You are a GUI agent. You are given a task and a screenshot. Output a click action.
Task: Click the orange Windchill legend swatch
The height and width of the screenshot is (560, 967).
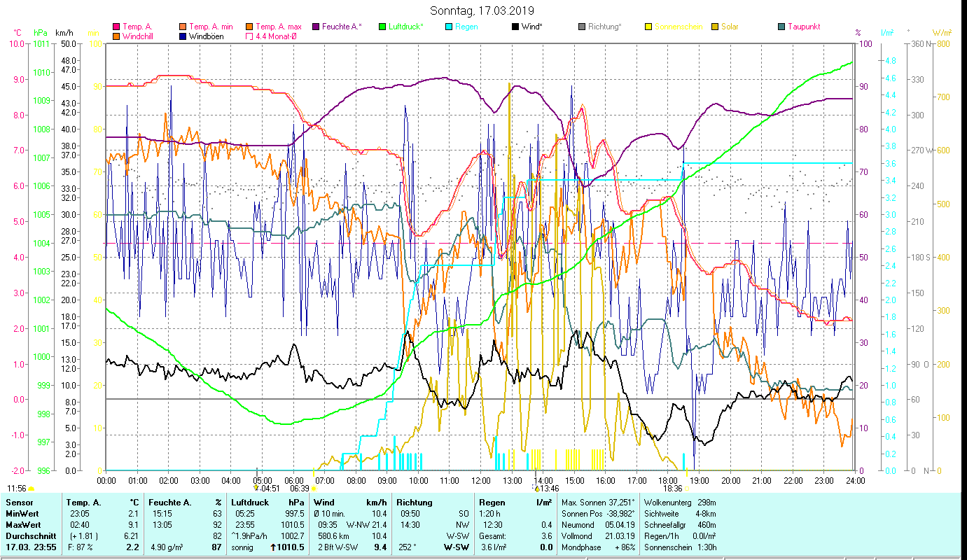[x=116, y=36]
